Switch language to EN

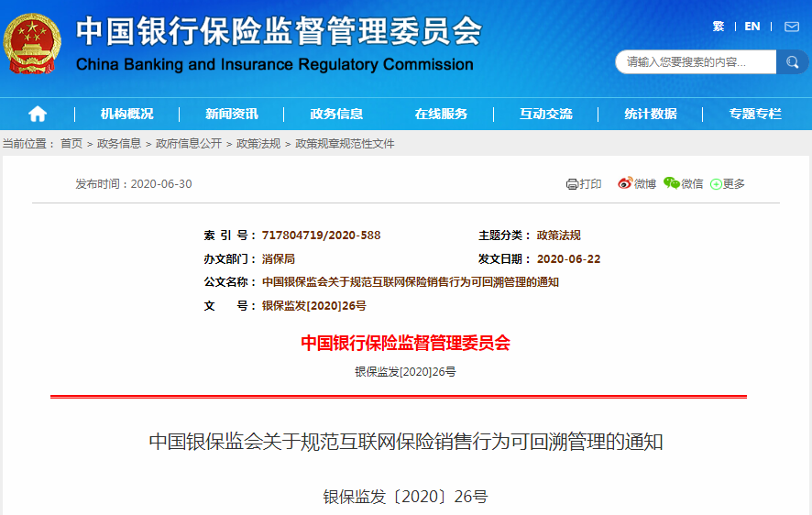(752, 27)
